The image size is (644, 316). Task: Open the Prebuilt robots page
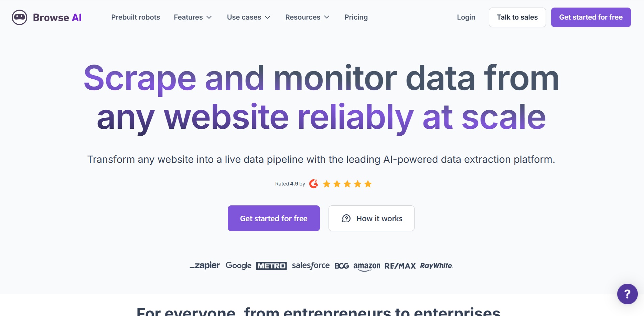[136, 17]
